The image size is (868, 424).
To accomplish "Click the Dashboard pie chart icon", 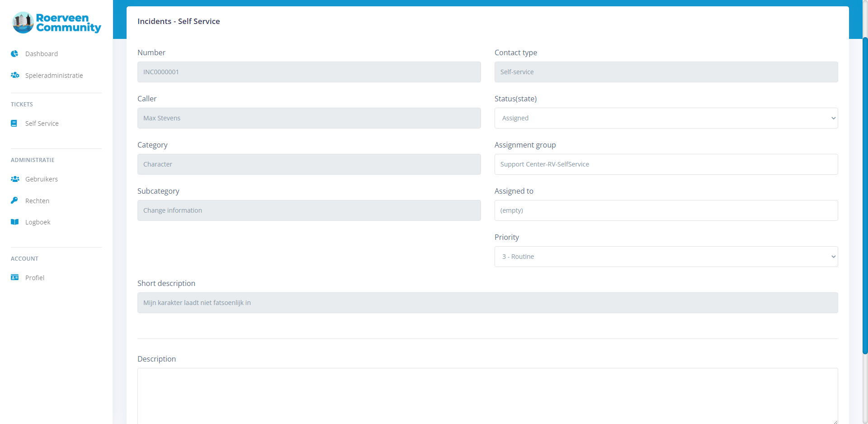I will 14,54.
